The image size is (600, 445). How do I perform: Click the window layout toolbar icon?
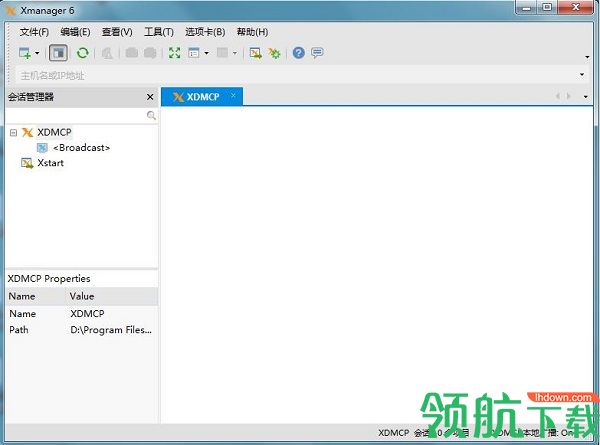(194, 53)
